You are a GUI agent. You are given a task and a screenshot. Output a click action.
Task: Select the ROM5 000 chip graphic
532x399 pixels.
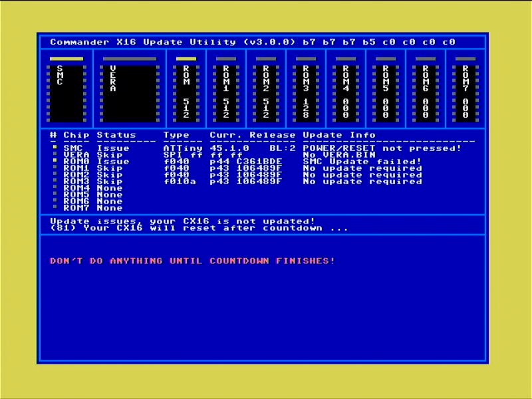click(386, 93)
